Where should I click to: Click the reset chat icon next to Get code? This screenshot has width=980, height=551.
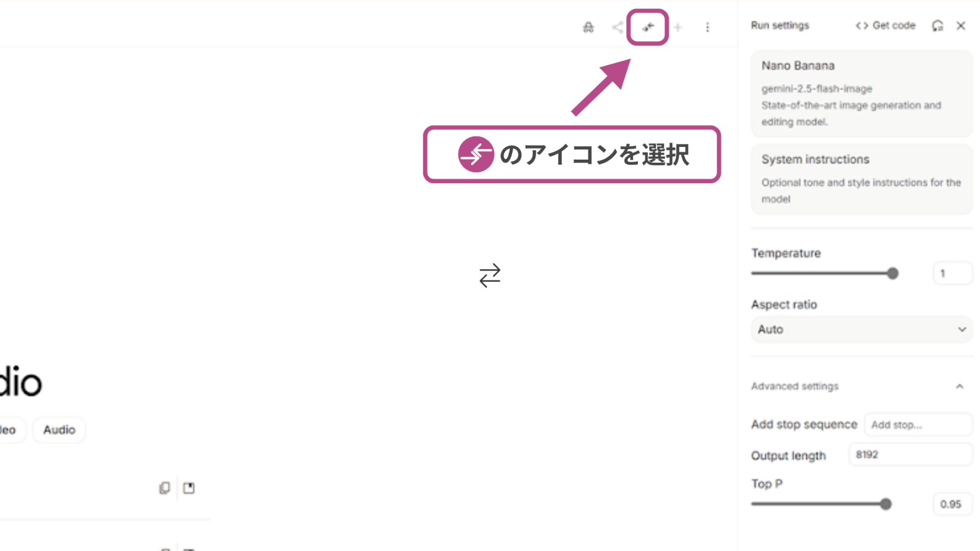pos(938,26)
